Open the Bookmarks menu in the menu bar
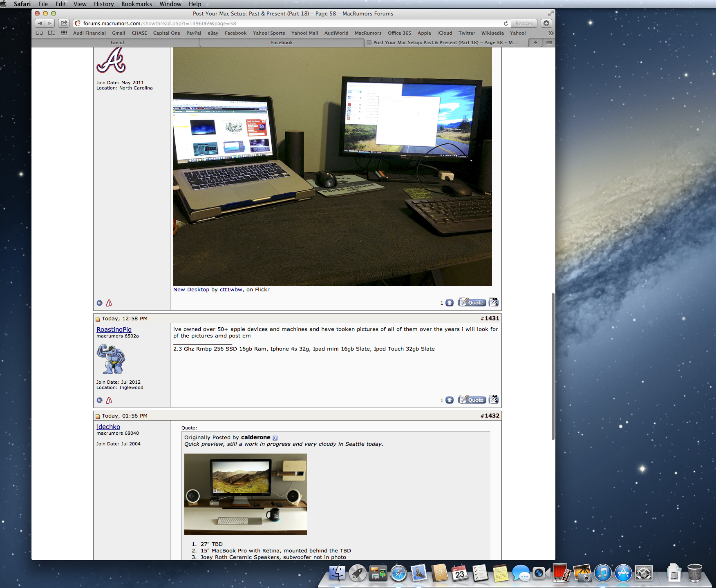The width and height of the screenshot is (716, 588). pos(136,4)
